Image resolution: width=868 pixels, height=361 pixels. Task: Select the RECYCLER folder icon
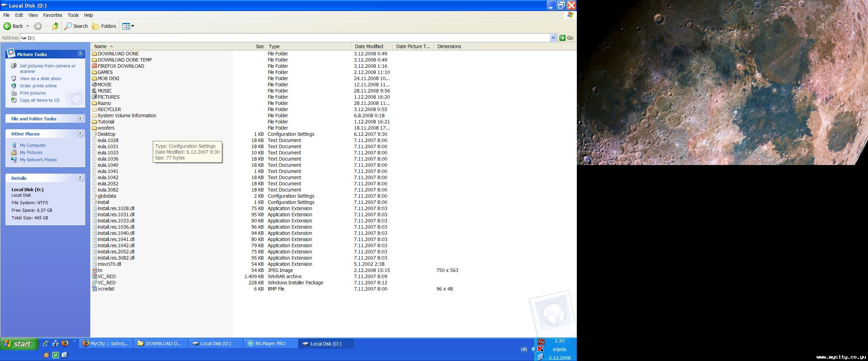[x=94, y=109]
